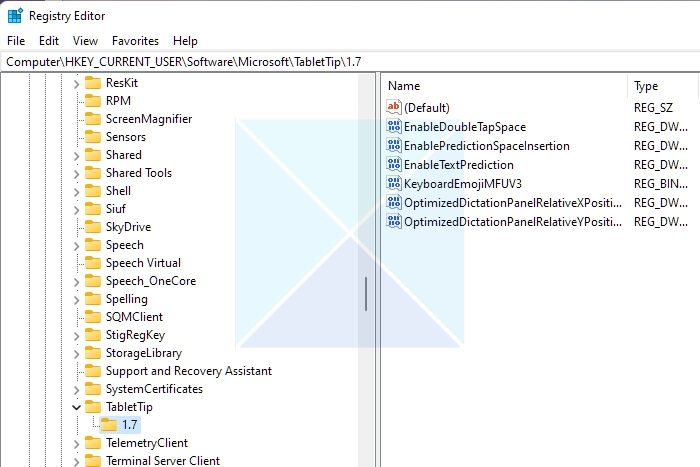Click the ScreenMagnifier folder icon
700x467 pixels.
pos(93,119)
